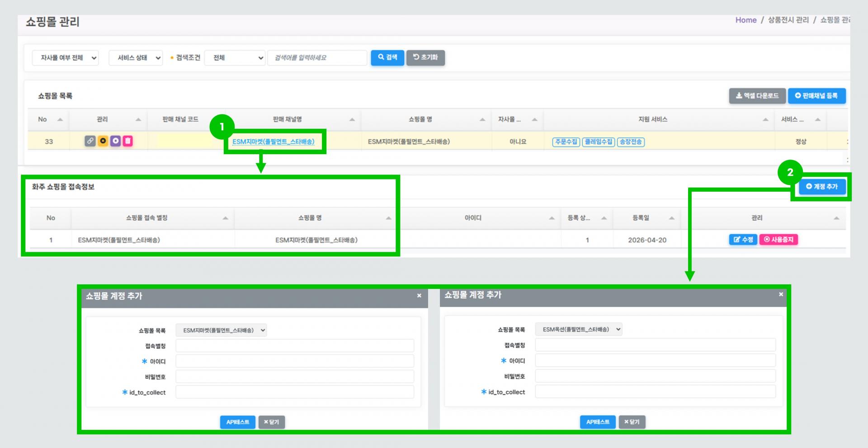868x448 pixels.
Task: Click 엑셀 다운로드 button
Action: coord(757,96)
